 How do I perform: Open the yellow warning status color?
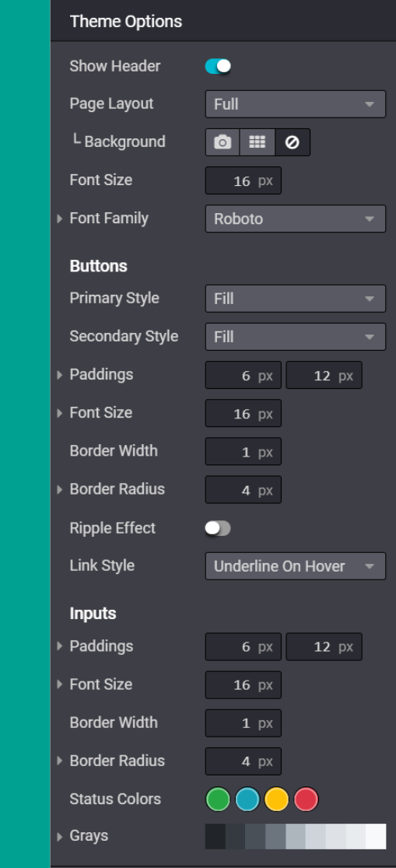click(277, 800)
